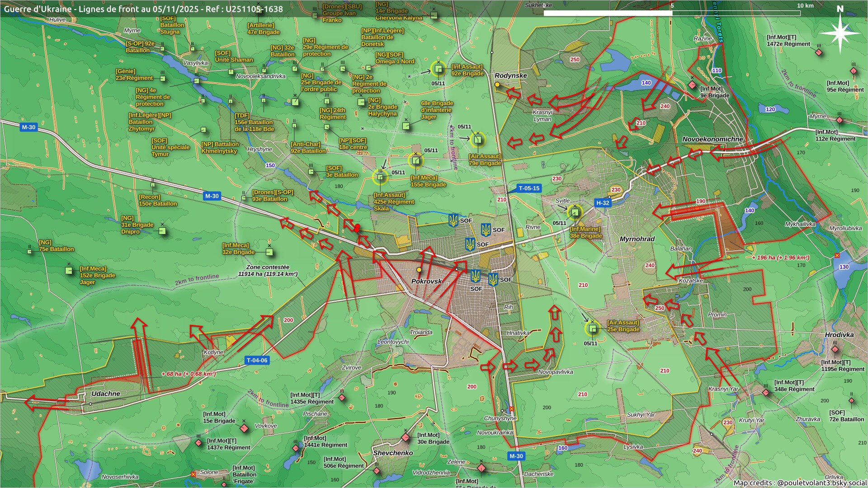
Task: Click the red diamond for 9e Brigade
Action: (692, 85)
